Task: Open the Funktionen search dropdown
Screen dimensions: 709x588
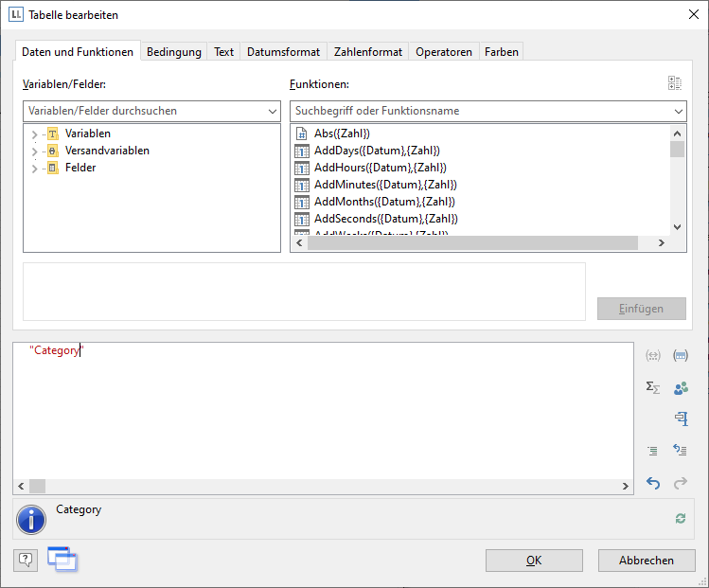Action: (678, 111)
